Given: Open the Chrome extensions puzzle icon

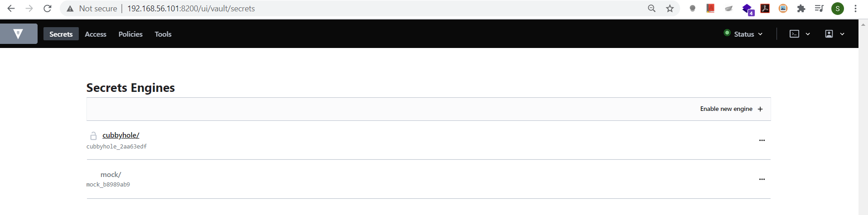Looking at the screenshot, I should tap(801, 9).
